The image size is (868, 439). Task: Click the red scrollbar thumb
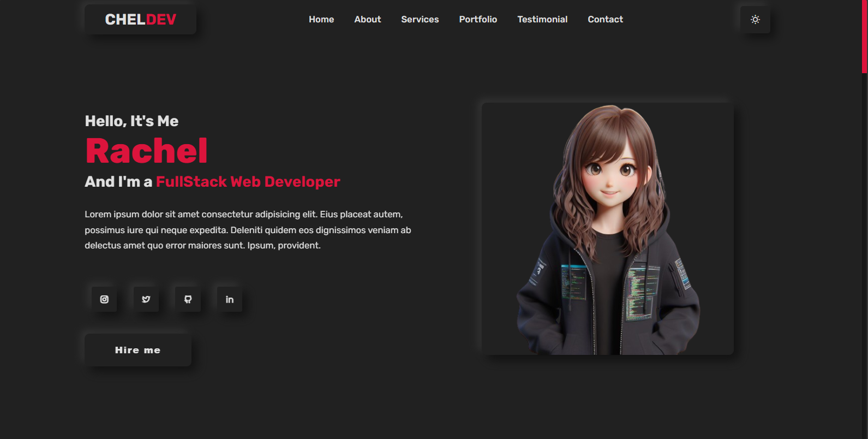click(864, 36)
